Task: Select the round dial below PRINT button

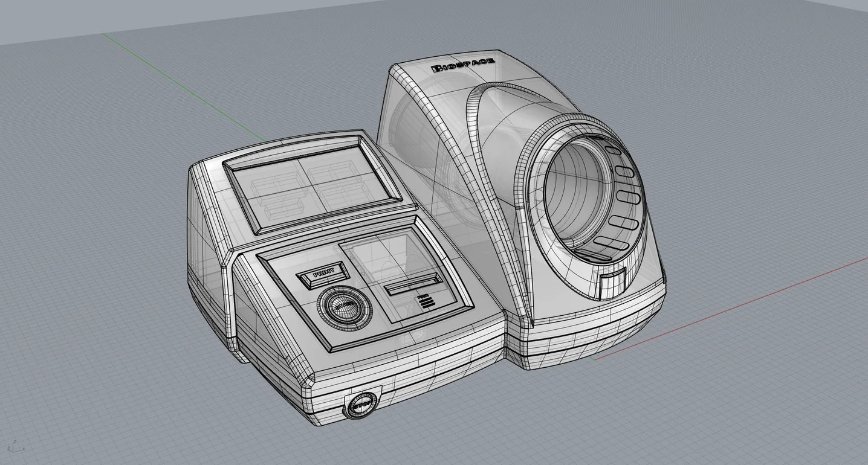Action: point(345,307)
